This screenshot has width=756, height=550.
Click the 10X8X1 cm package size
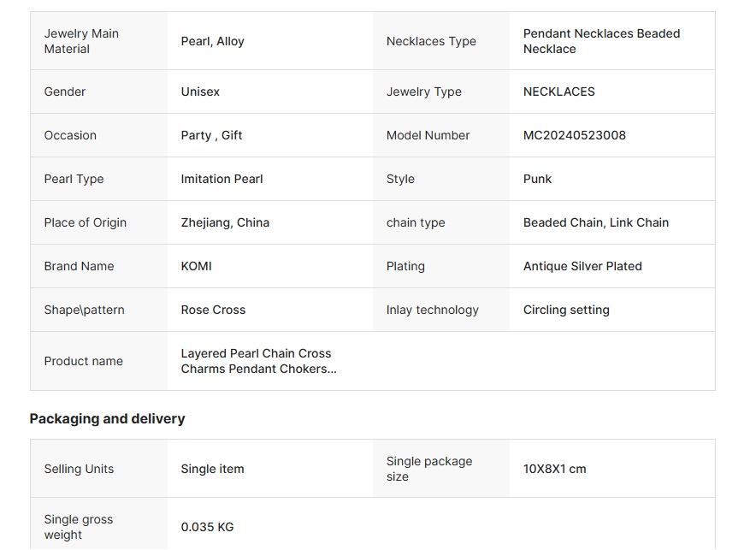click(x=554, y=469)
